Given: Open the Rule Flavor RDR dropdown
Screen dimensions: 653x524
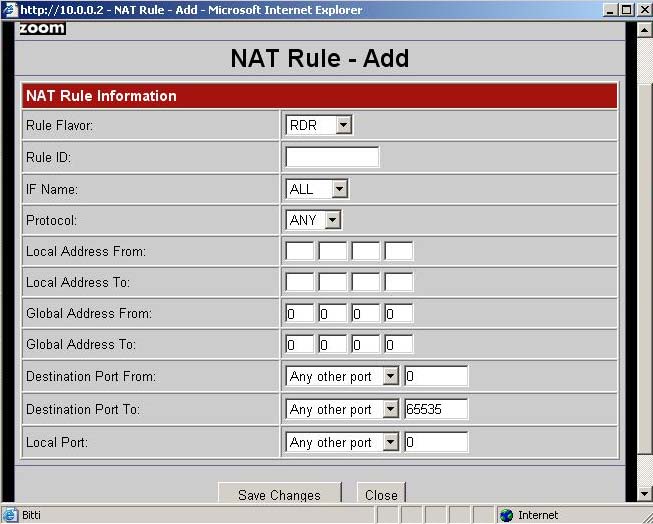Looking at the screenshot, I should tap(319, 125).
